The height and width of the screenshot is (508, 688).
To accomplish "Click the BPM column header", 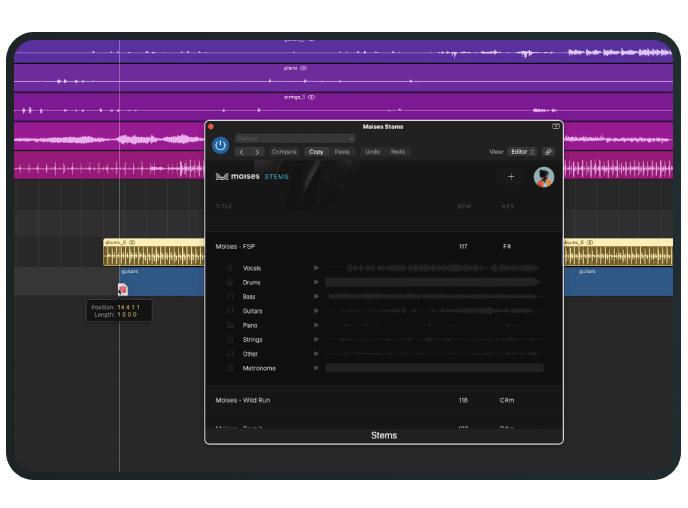I will coord(464,206).
